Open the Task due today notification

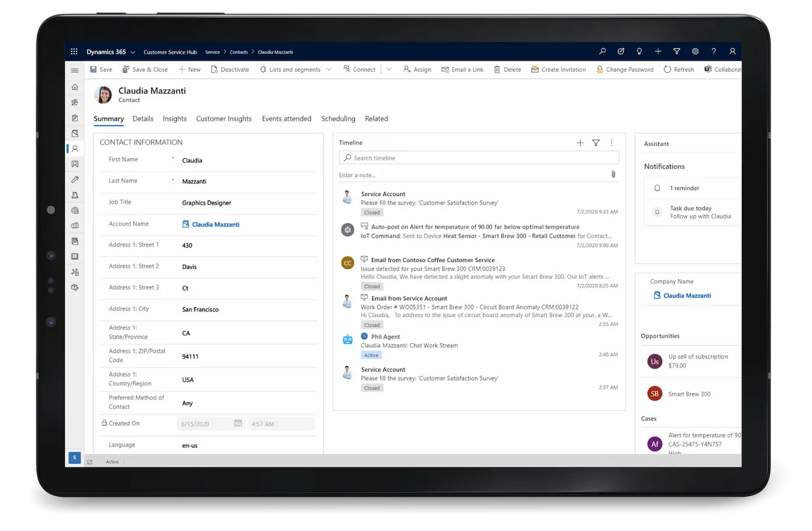[x=693, y=212]
